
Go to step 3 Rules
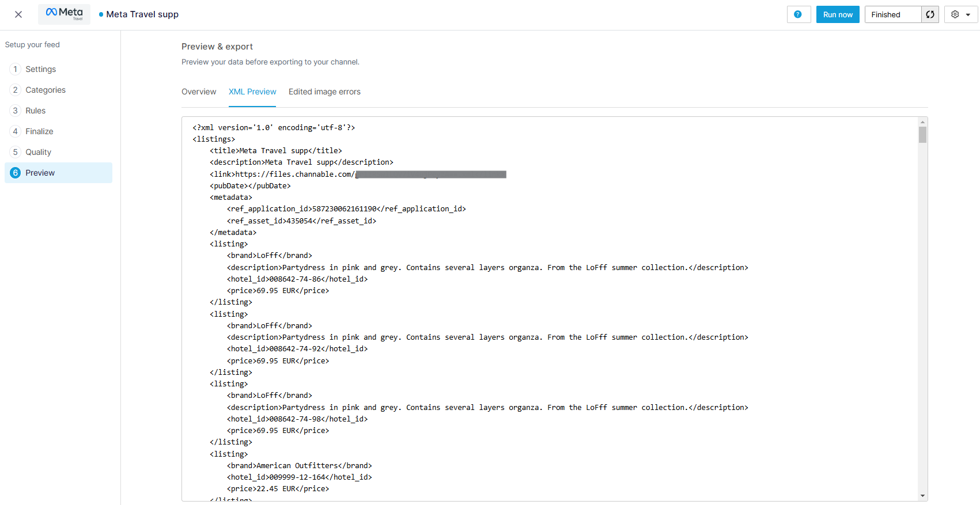point(59,111)
